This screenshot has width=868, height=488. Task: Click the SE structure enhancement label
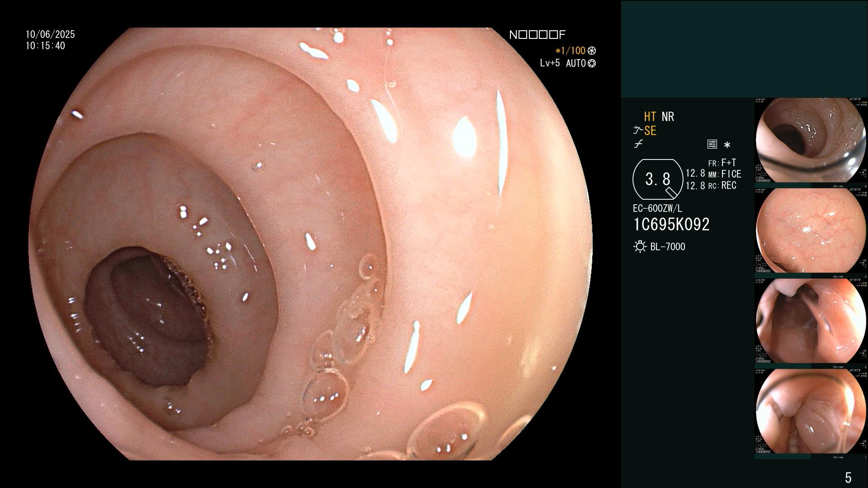tap(650, 131)
